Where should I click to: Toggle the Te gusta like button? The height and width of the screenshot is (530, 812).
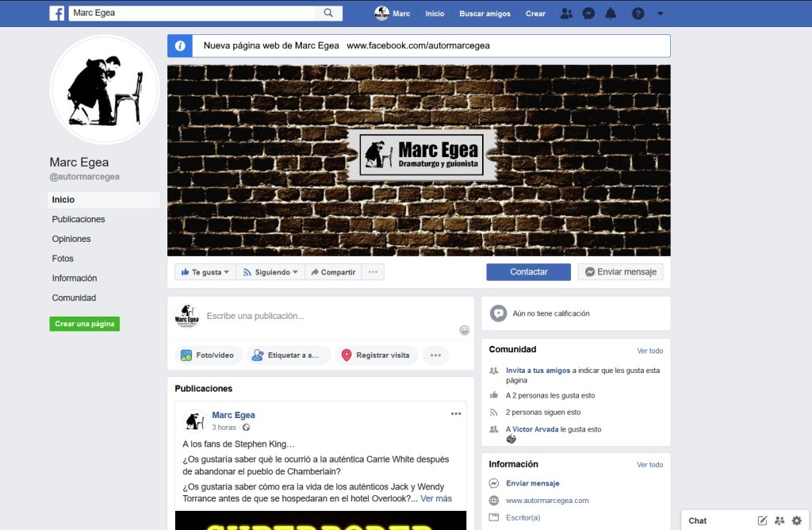click(205, 272)
